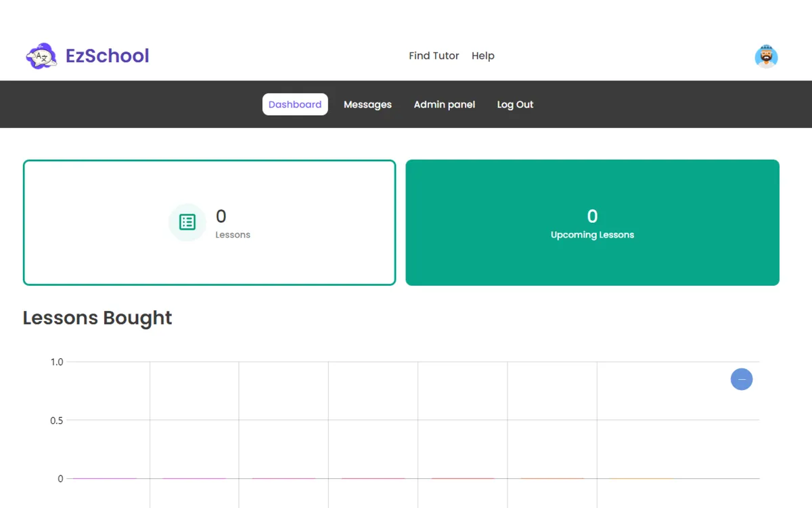Click the lessons list icon
The width and height of the screenshot is (812, 508).
pyautogui.click(x=187, y=222)
